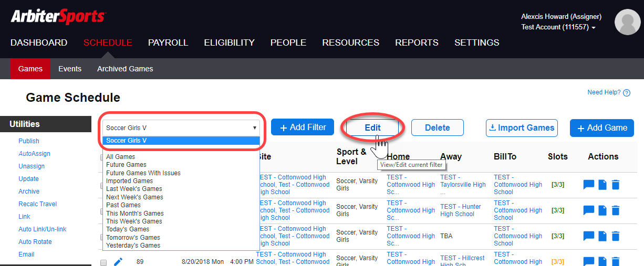The width and height of the screenshot is (644, 266).
Task: Open TEST - Hunter High School away link
Action: 461,210
